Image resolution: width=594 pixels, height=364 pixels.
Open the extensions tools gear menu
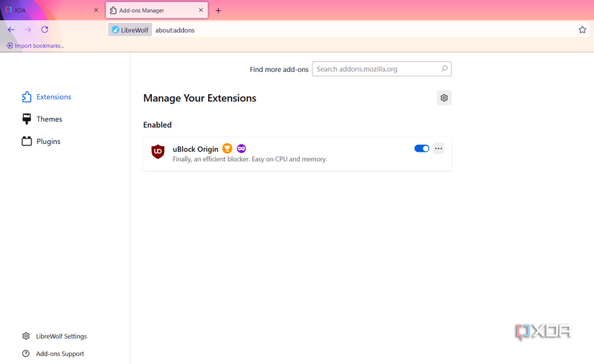pos(444,98)
